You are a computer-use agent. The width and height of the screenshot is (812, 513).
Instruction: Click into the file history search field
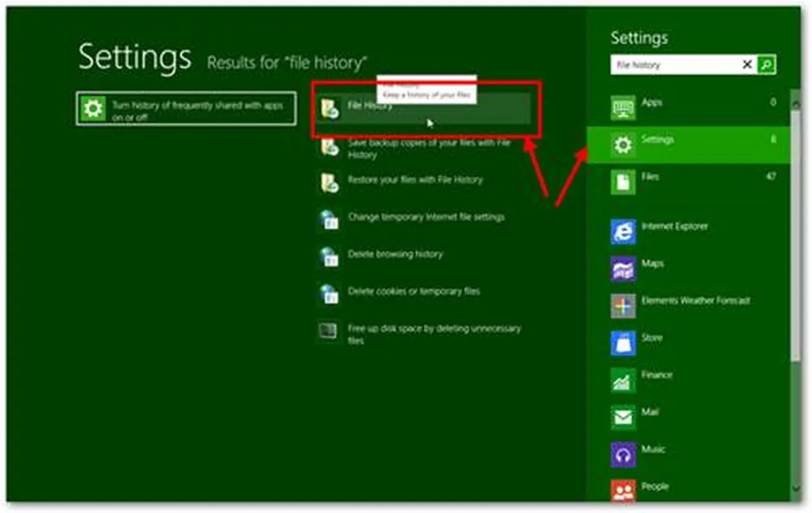(674, 65)
